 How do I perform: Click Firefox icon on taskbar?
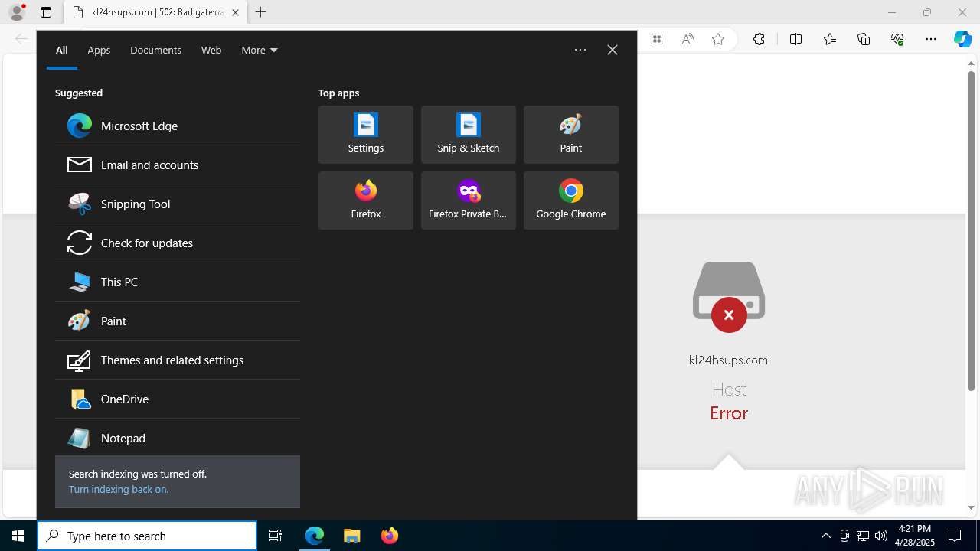tap(389, 536)
